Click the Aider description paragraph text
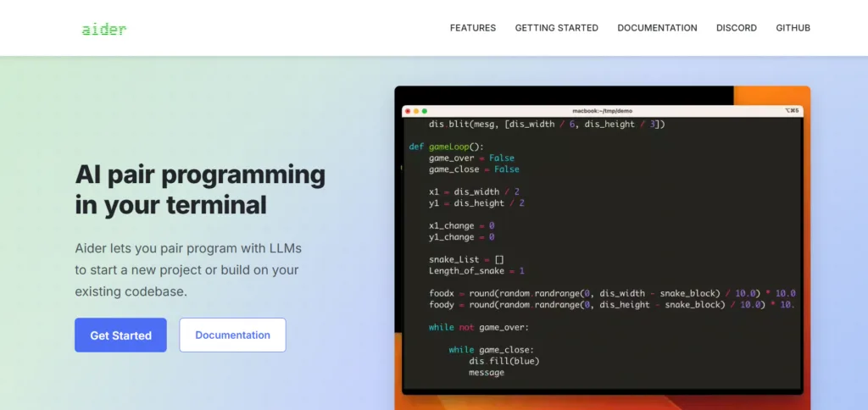 (188, 270)
